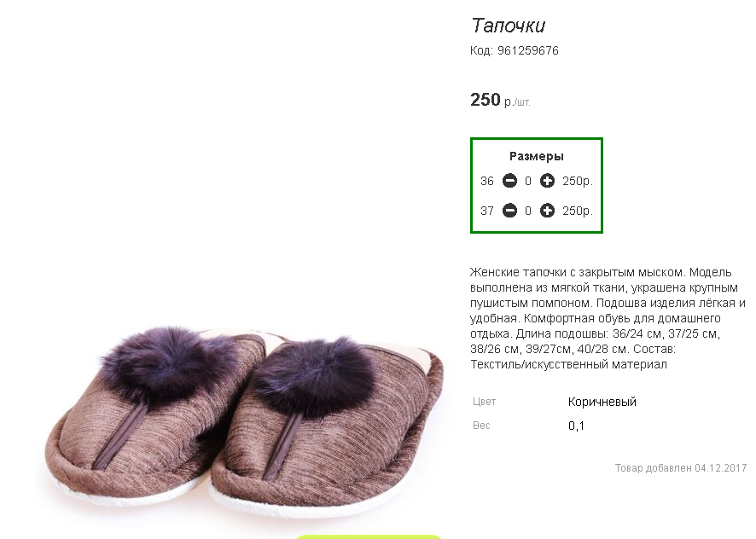Click the size 36 label
Viewport: 756px width, 539px height.
(487, 182)
